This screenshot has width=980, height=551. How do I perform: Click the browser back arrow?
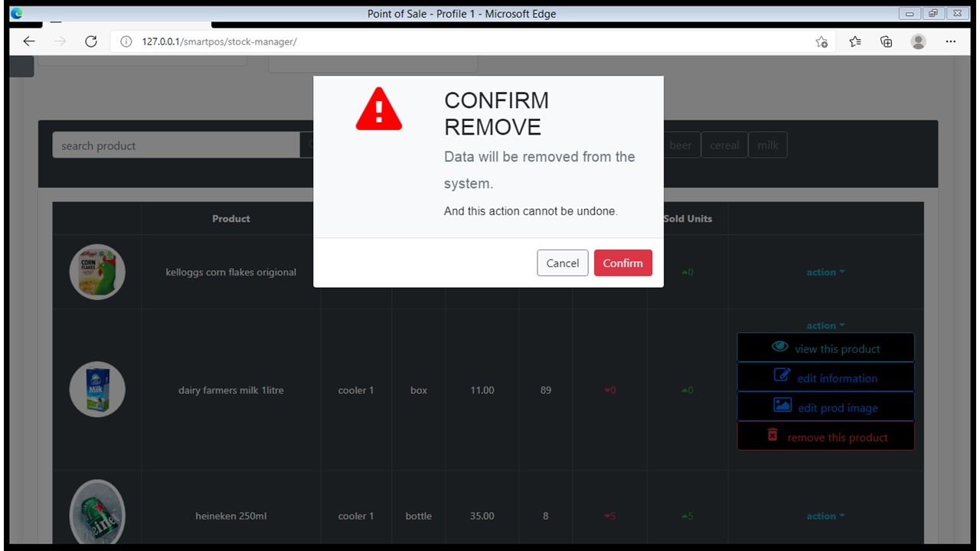[x=29, y=41]
